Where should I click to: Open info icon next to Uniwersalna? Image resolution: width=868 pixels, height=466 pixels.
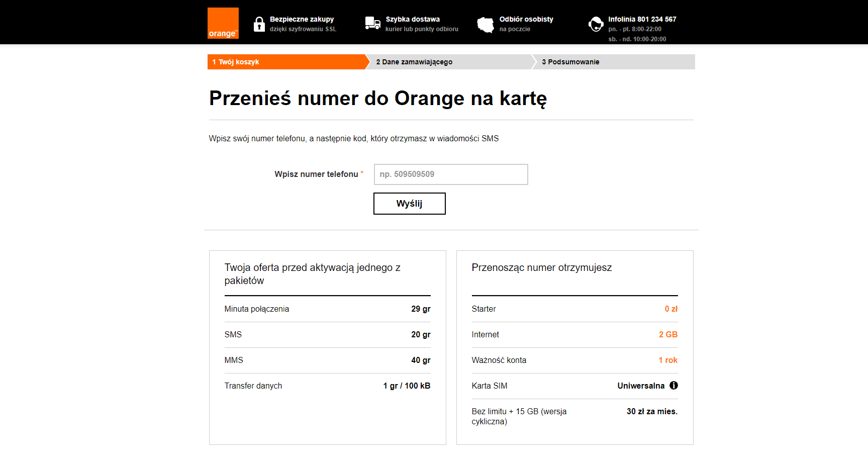click(673, 386)
